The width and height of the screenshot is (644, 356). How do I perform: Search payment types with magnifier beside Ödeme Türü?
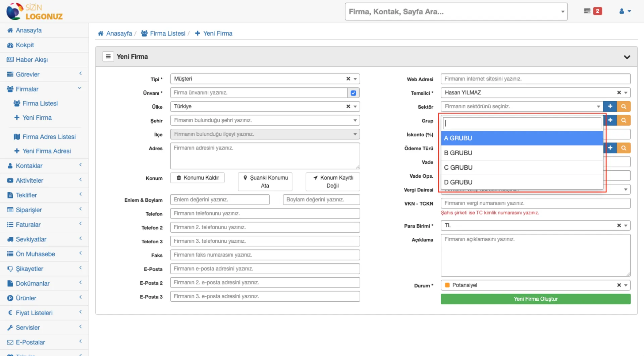pos(624,147)
